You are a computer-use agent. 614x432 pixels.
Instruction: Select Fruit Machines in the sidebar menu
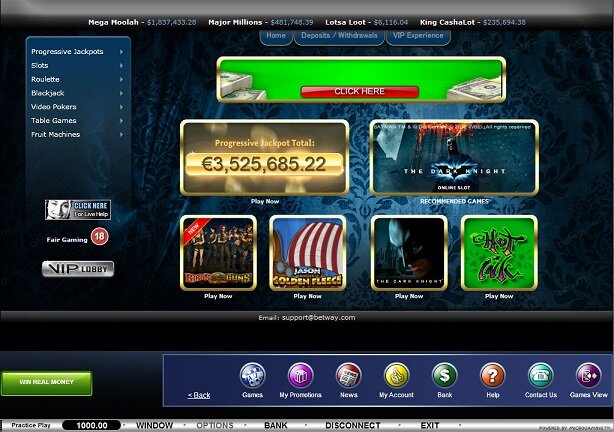(x=56, y=134)
